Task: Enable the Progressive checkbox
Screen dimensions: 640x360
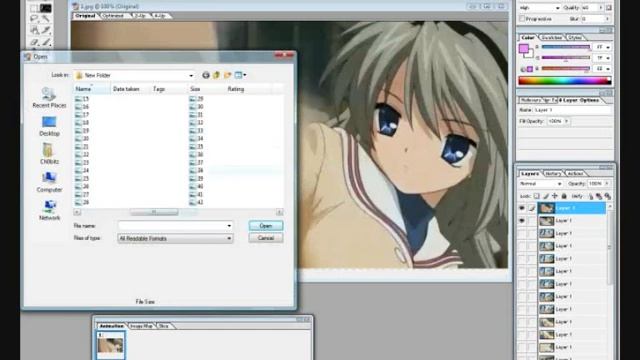Action: 522,19
